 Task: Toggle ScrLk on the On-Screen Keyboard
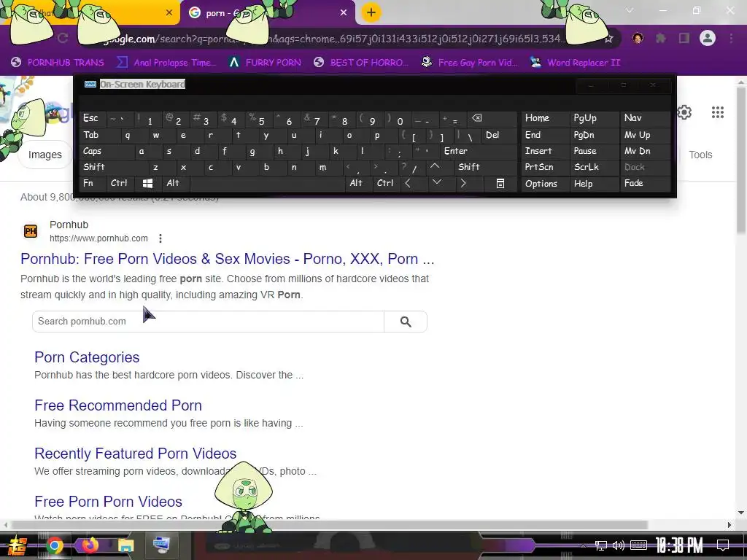pyautogui.click(x=594, y=167)
